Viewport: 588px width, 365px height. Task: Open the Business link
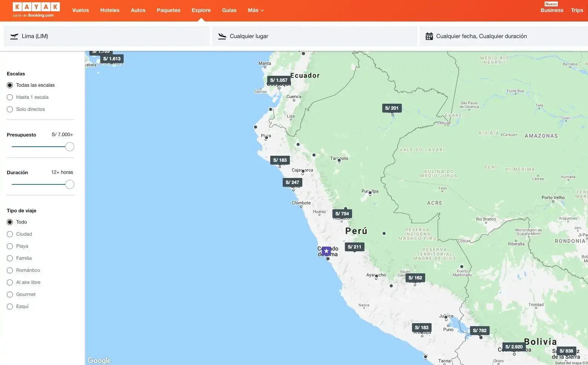pos(551,10)
